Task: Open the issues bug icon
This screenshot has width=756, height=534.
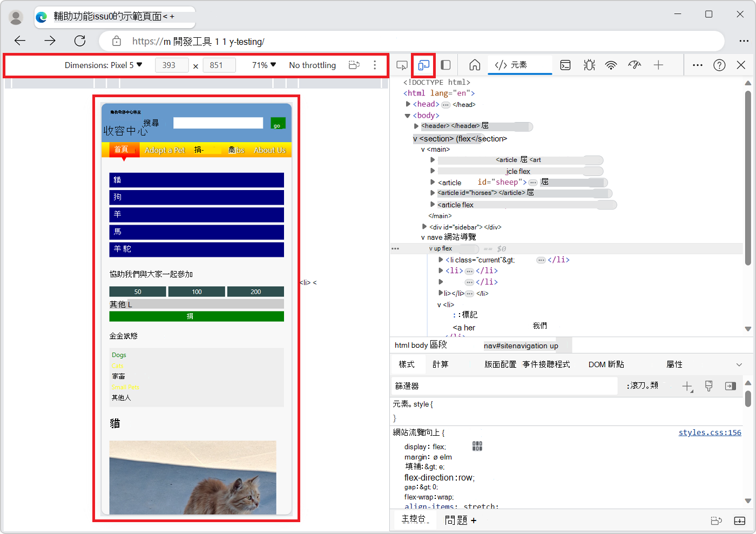Action: [589, 65]
